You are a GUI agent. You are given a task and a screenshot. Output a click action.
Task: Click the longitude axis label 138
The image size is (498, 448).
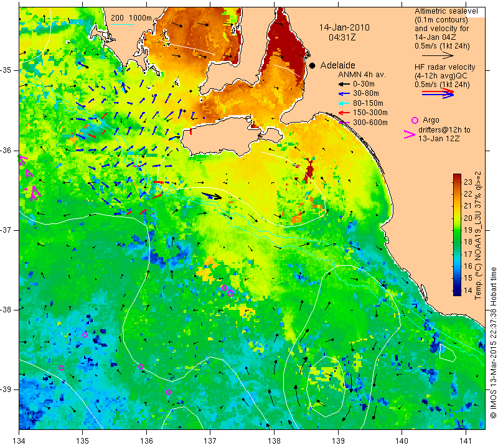coord(274,441)
